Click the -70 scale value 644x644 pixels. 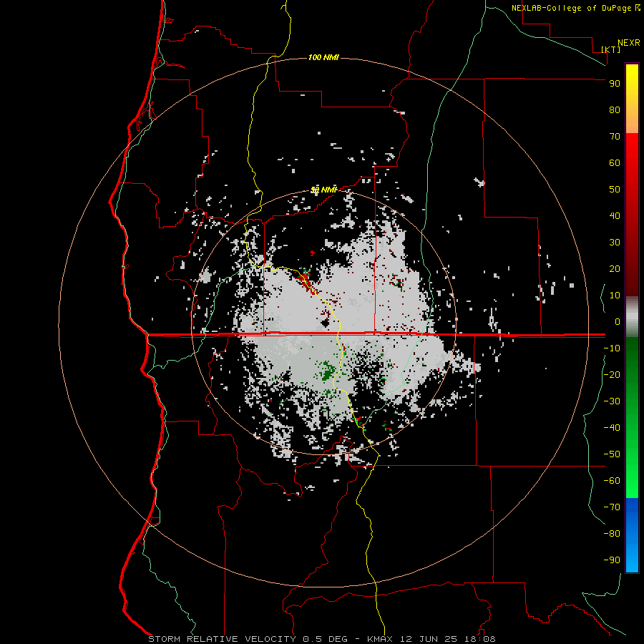(612, 507)
